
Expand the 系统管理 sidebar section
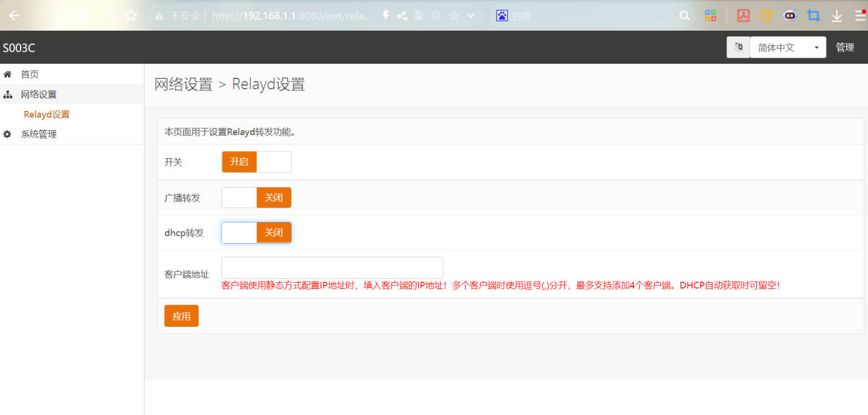point(38,134)
